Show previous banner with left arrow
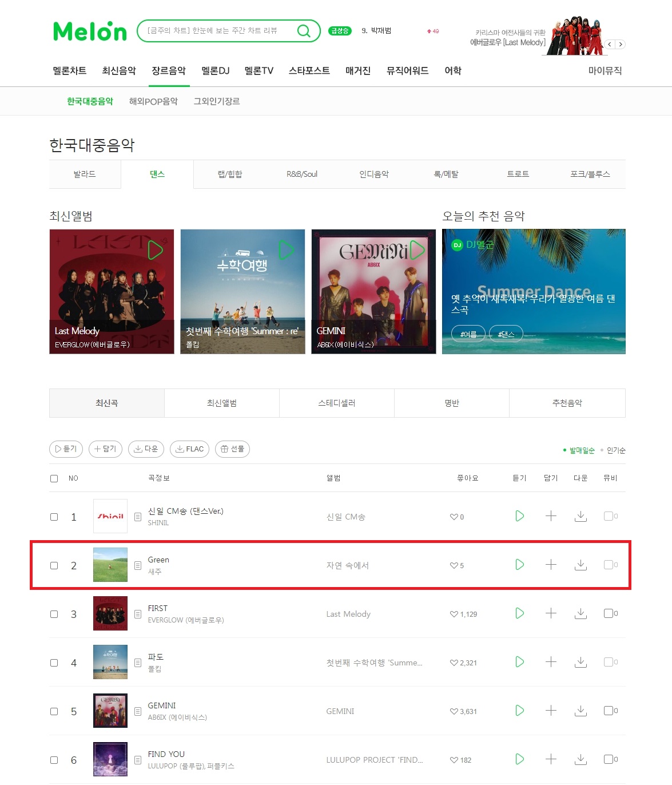Screen dimensions: 672x785 610,44
